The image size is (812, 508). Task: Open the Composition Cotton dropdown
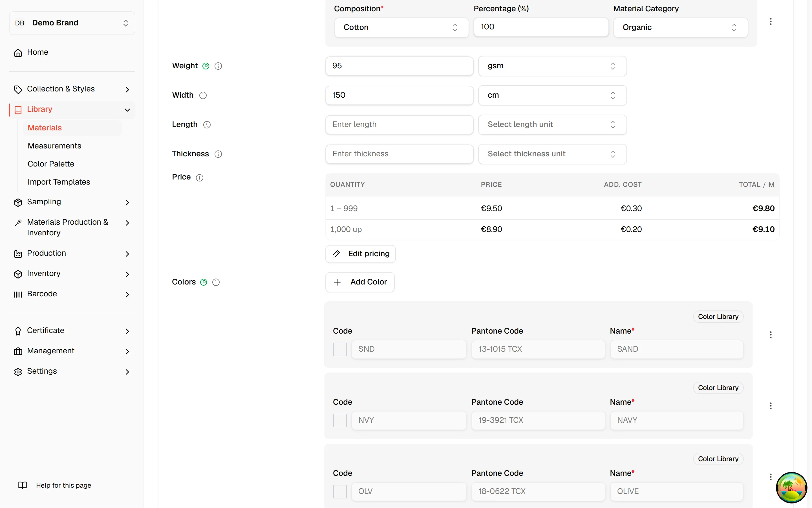401,28
